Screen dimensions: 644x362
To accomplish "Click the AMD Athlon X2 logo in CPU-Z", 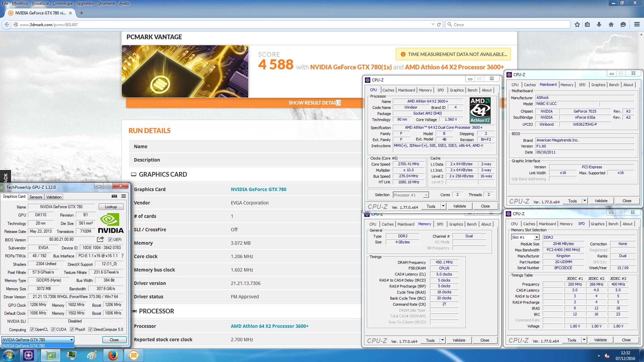I will (x=480, y=110).
